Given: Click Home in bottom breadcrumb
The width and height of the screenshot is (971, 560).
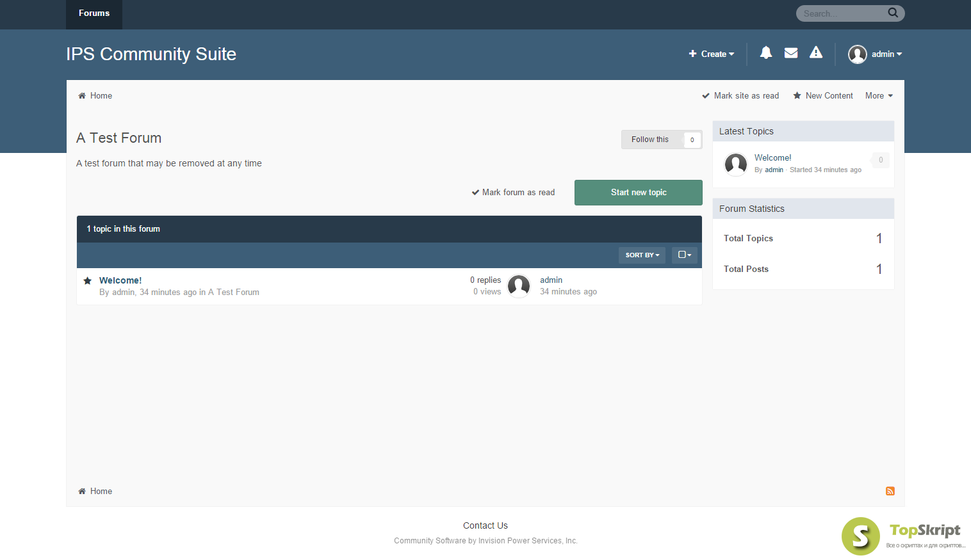Looking at the screenshot, I should pyautogui.click(x=101, y=492).
